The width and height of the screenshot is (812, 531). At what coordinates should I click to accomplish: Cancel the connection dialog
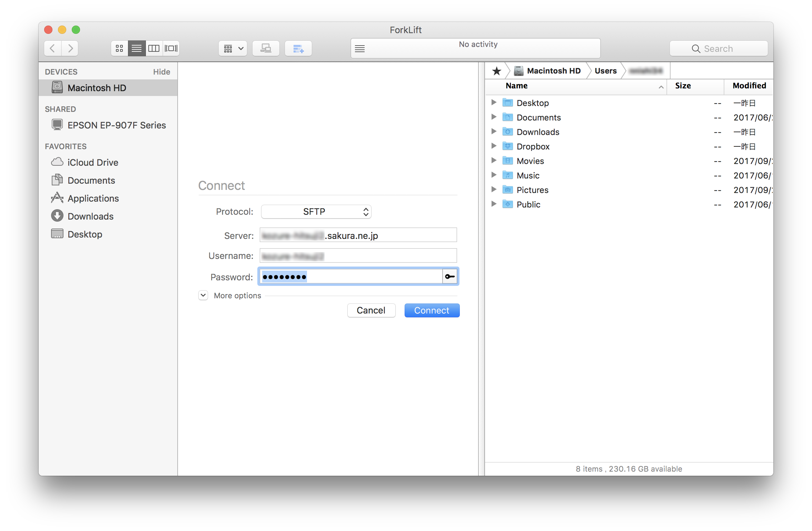[x=371, y=310]
